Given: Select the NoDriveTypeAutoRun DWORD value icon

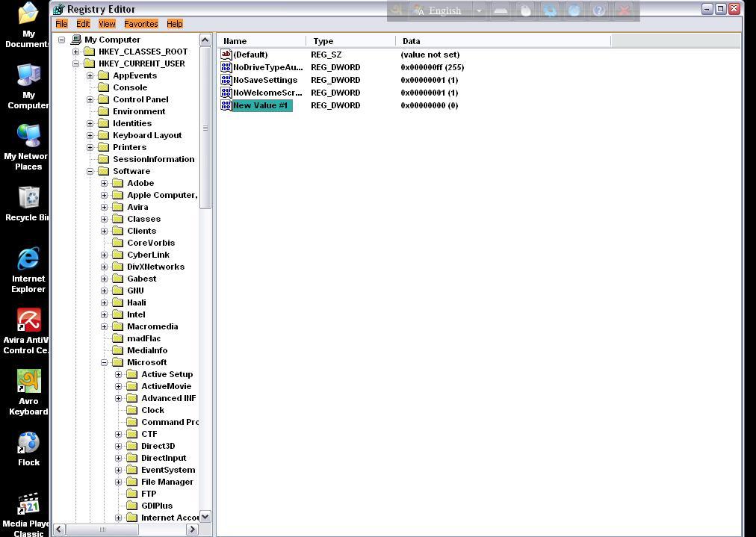Looking at the screenshot, I should [226, 67].
